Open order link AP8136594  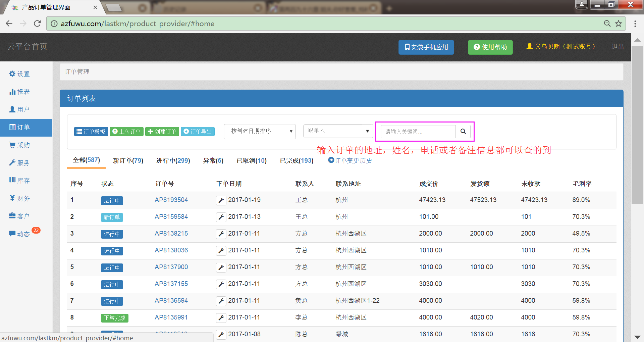click(x=171, y=301)
